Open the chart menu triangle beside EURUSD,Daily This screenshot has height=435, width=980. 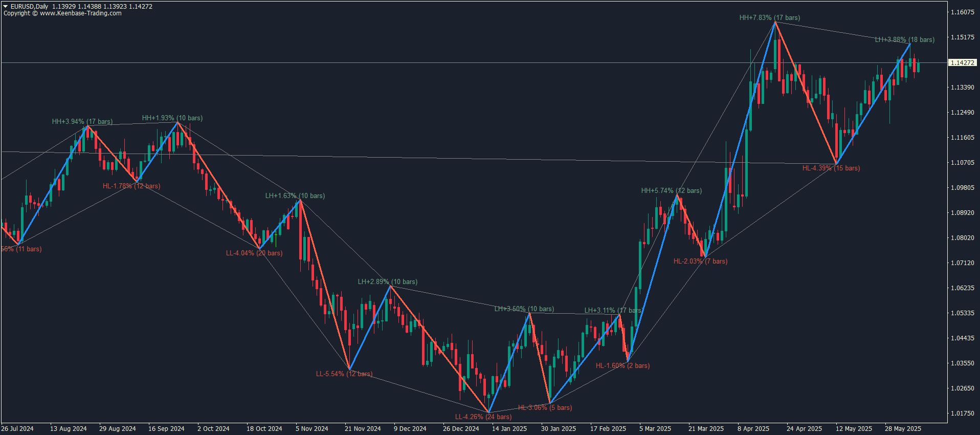point(6,7)
